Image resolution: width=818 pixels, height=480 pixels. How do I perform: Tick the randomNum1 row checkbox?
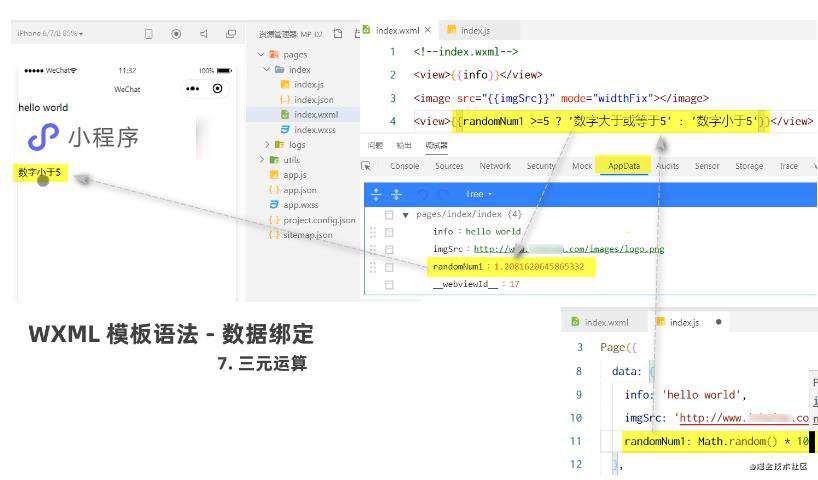click(389, 267)
